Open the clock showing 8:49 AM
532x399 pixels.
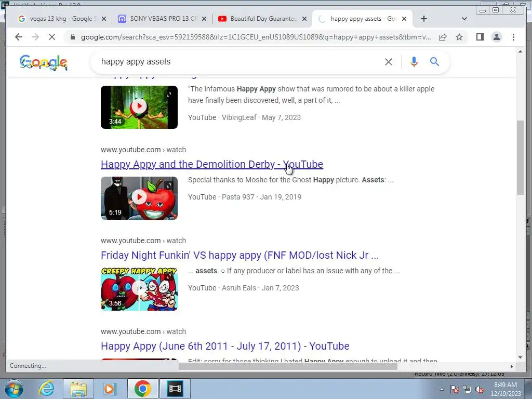[506, 389]
